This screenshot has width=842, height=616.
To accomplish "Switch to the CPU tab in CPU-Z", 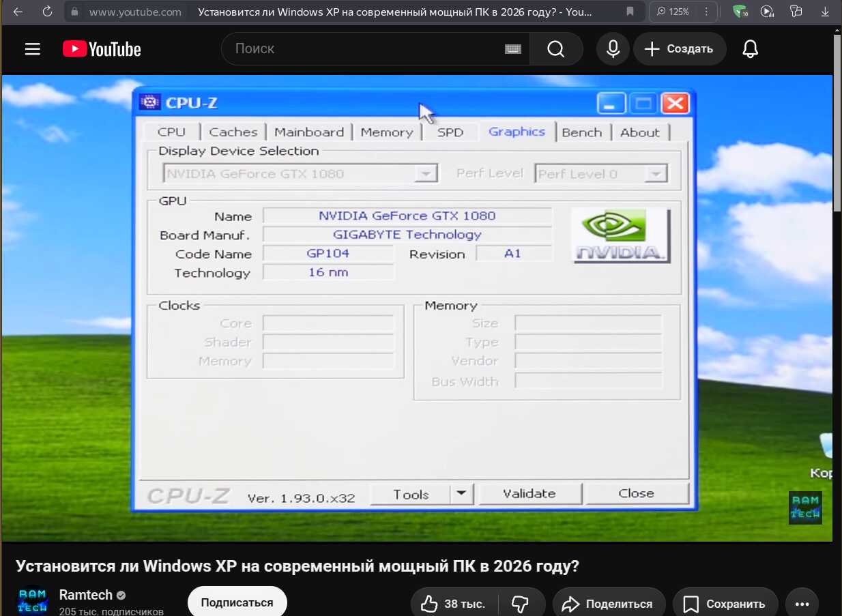I will pyautogui.click(x=171, y=132).
